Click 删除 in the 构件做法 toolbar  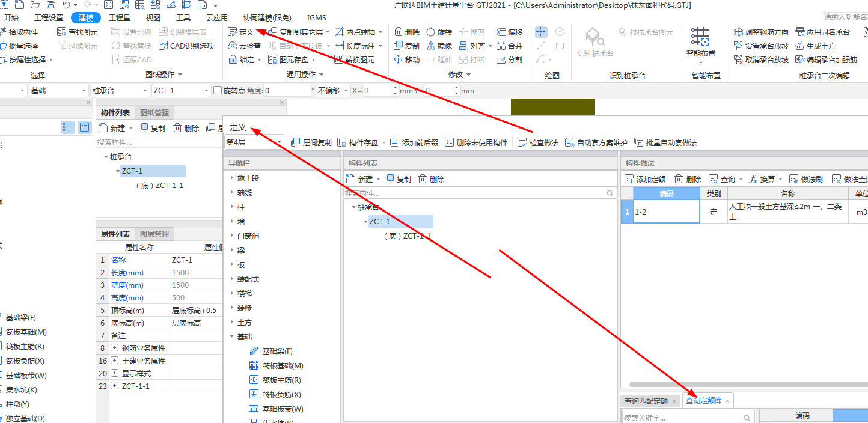pos(688,179)
